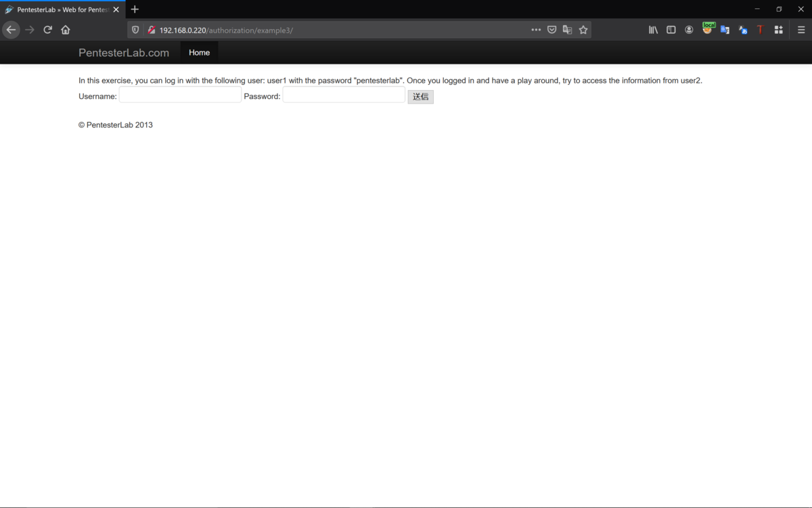View insecure connection site information icon
812x508 pixels.
(x=152, y=30)
